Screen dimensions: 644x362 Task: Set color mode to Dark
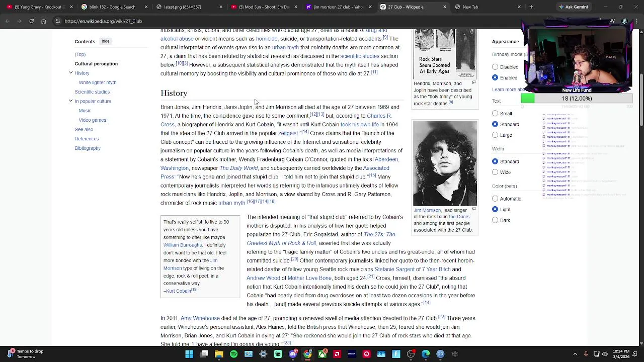point(495,220)
